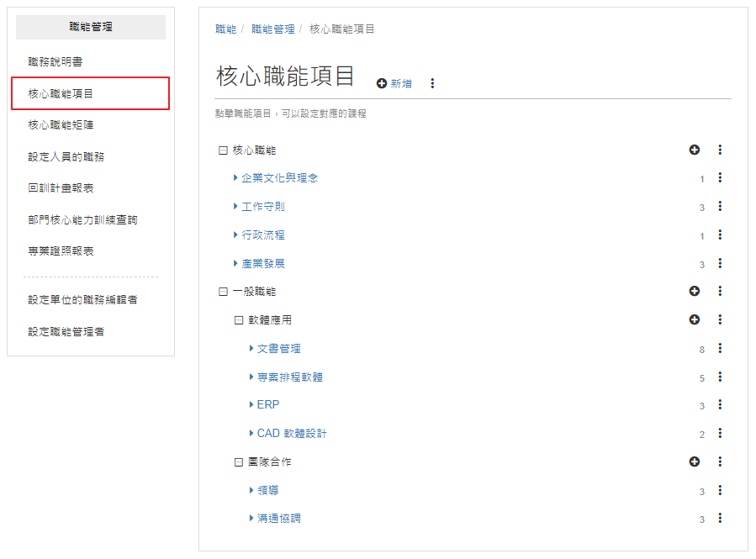The width and height of the screenshot is (756, 559).
Task: Add an item under 團隊合作 with plus icon
Action: click(x=695, y=461)
